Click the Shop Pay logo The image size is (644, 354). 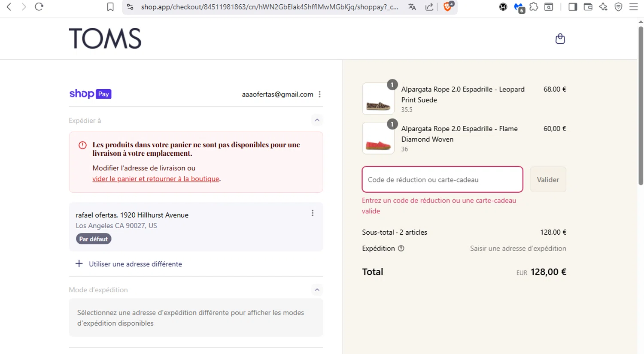tap(90, 94)
